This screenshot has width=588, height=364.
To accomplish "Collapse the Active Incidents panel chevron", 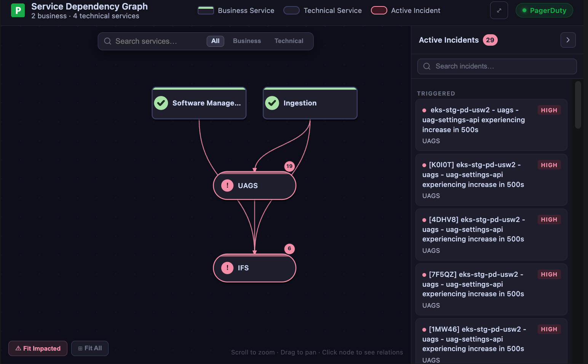I will point(568,40).
